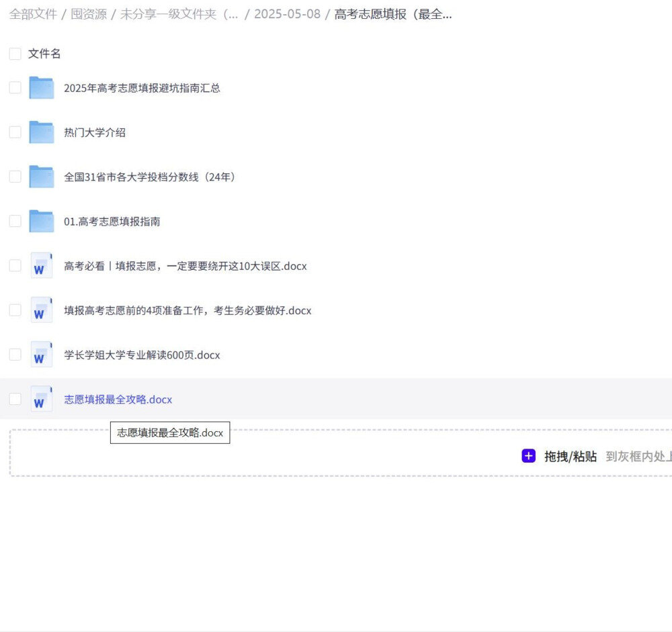Click the purple plus upload icon
Viewport: 672px width, 632px height.
(528, 456)
